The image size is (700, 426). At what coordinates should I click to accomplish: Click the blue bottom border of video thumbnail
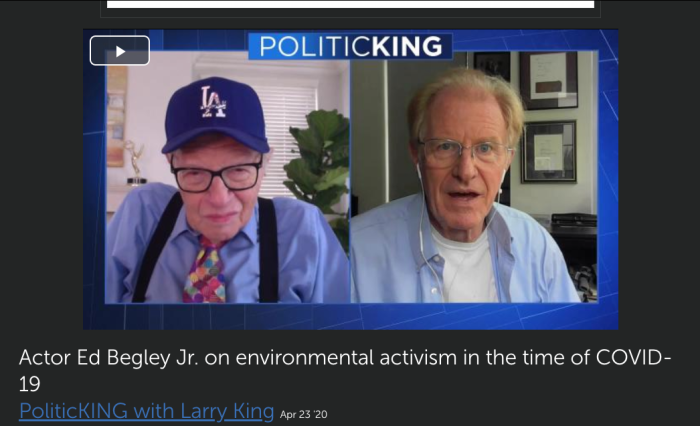coord(350,316)
